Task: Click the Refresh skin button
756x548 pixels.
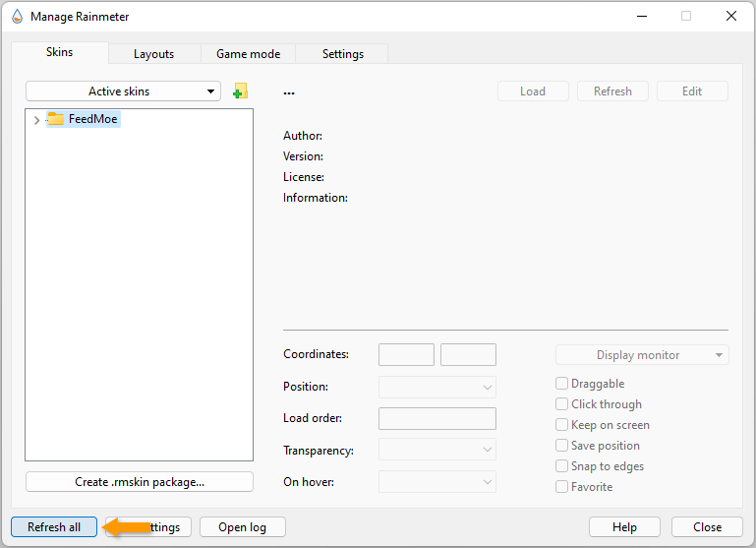Action: (612, 91)
